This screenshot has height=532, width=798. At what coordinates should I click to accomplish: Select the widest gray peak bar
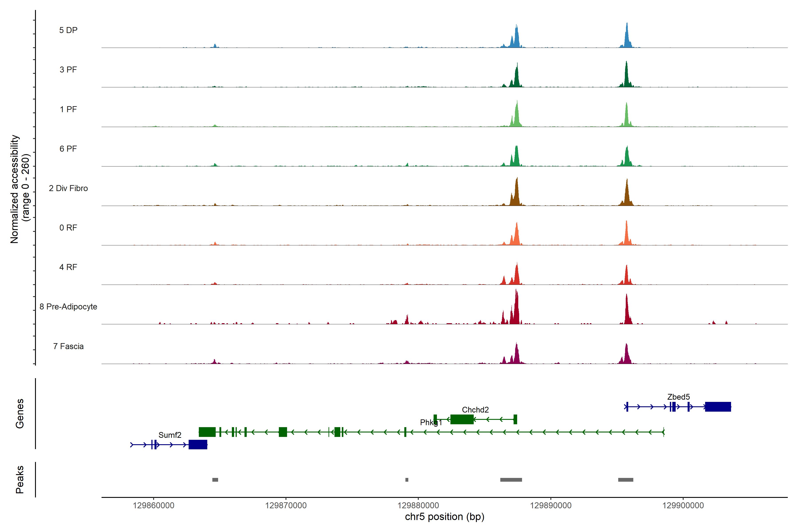[x=511, y=480]
